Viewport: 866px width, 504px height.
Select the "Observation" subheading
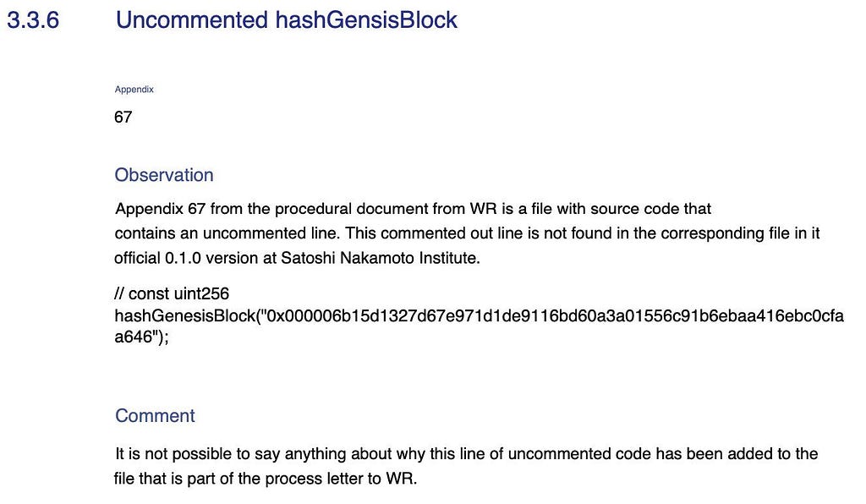point(164,175)
